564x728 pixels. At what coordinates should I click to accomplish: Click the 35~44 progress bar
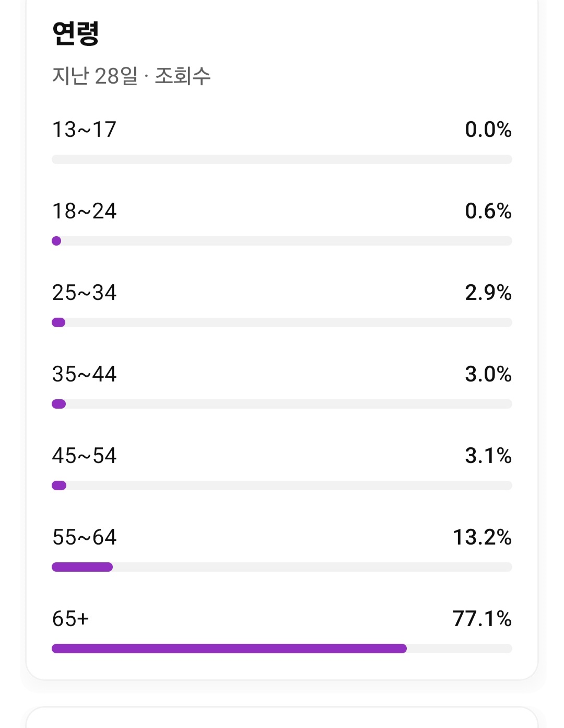click(x=282, y=404)
